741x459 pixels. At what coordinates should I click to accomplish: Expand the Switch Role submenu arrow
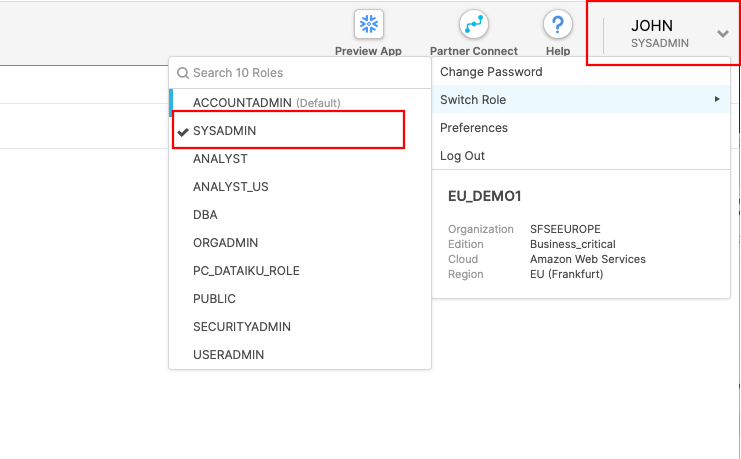717,100
